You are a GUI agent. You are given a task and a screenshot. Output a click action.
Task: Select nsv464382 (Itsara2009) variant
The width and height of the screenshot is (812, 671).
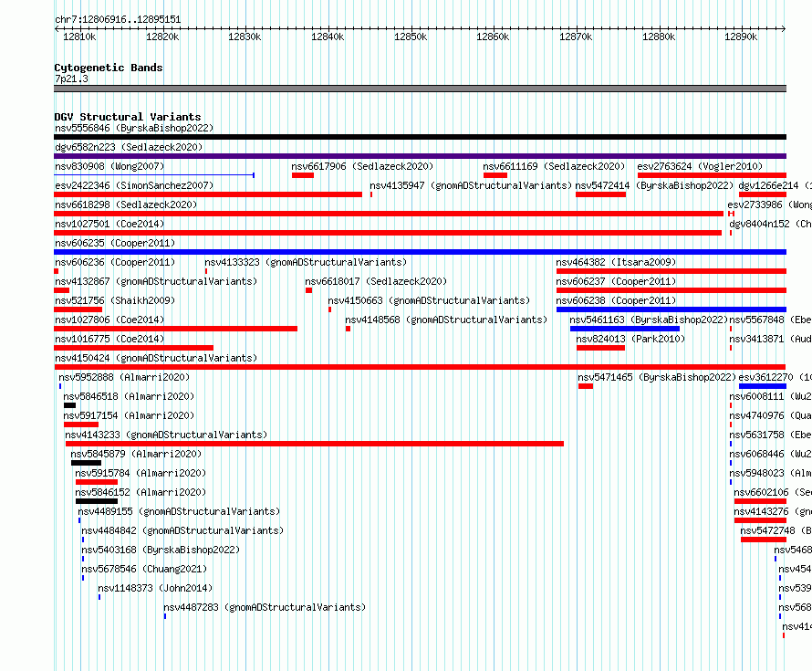tap(616, 262)
